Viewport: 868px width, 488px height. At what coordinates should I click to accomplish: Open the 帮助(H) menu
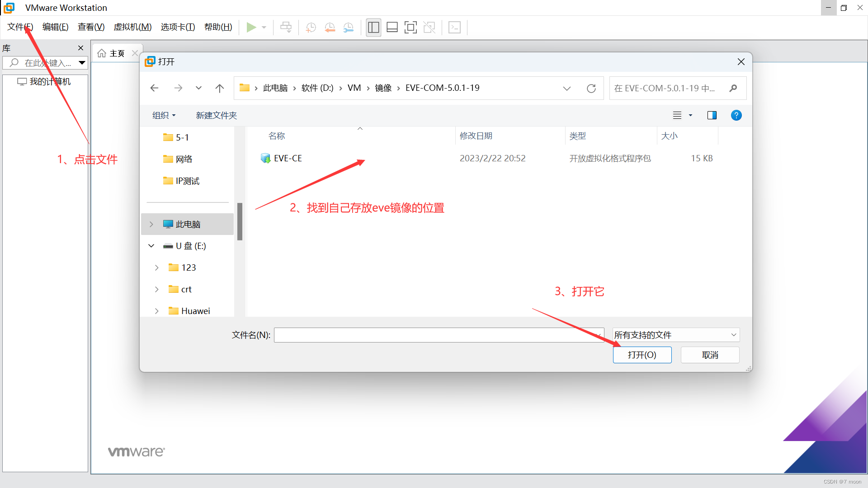click(218, 27)
